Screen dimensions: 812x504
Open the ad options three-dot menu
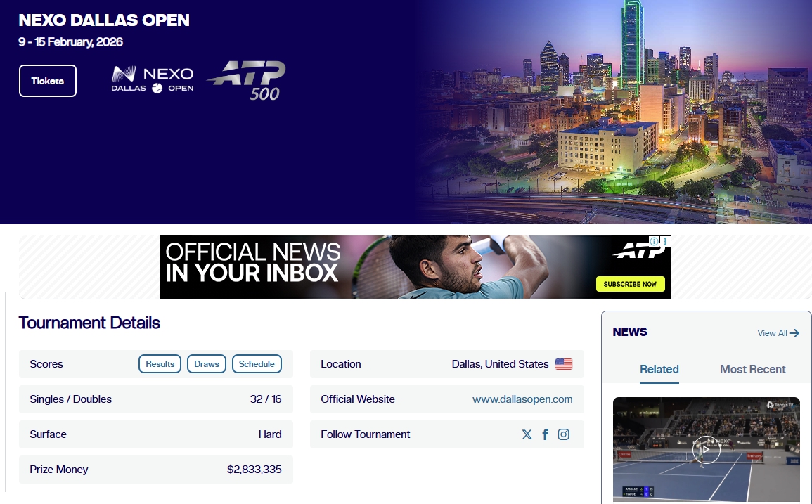(666, 241)
